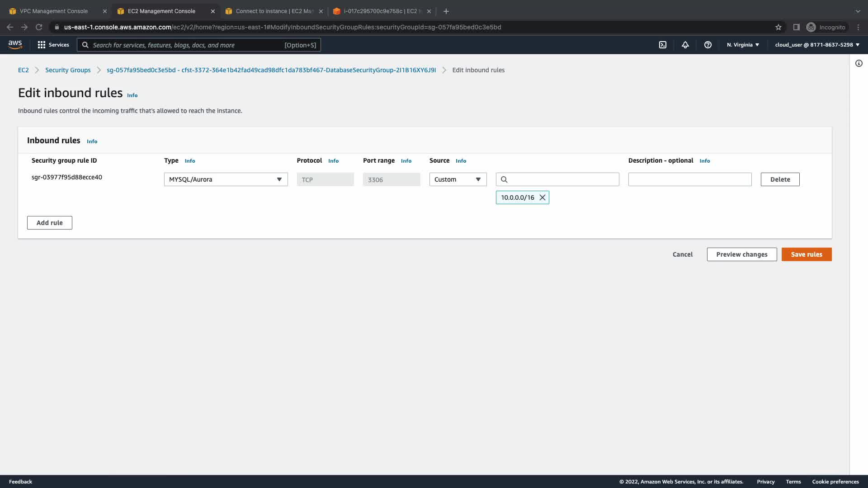The image size is (868, 488).
Task: Switch to VPC Management Console tab
Action: [54, 11]
